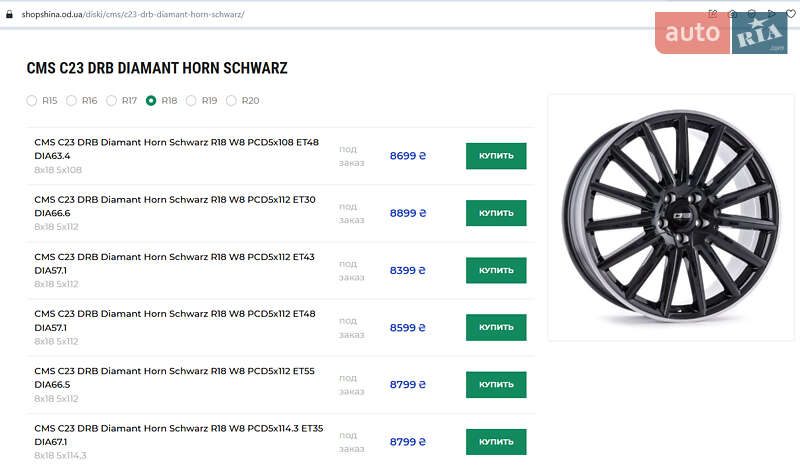The width and height of the screenshot is (800, 469).
Task: Click the 8699 ₴ price
Action: click(408, 156)
